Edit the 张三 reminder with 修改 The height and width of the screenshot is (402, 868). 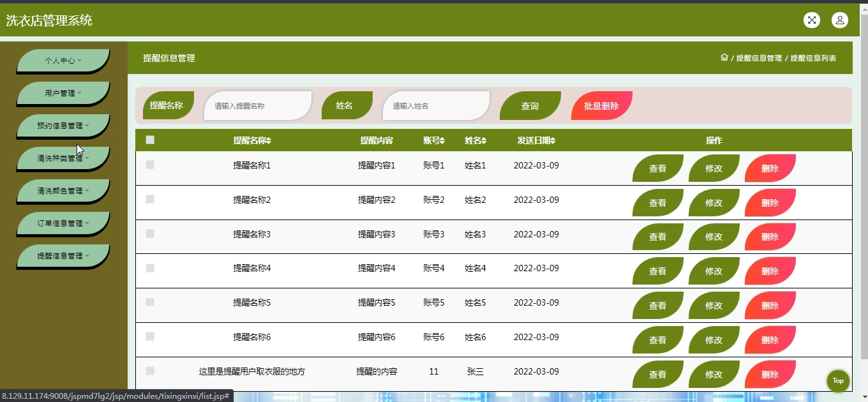point(714,375)
